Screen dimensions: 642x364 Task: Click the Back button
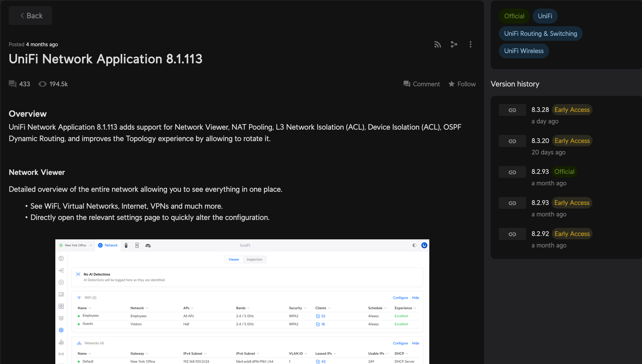30,16
